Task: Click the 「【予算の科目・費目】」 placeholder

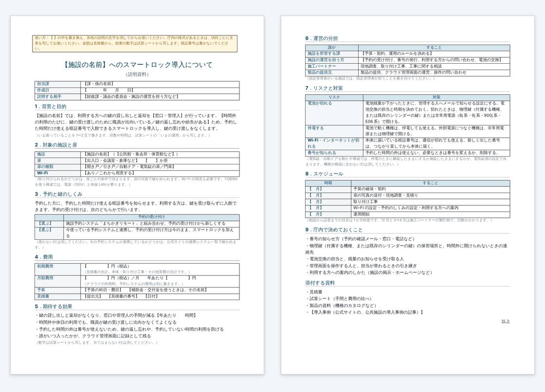Action: (x=103, y=290)
